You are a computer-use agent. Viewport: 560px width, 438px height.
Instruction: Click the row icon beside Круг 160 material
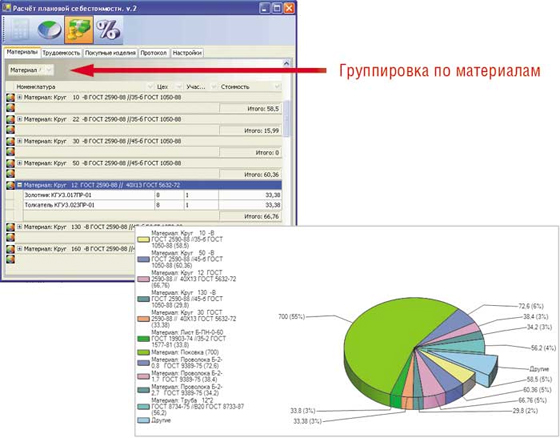10,249
